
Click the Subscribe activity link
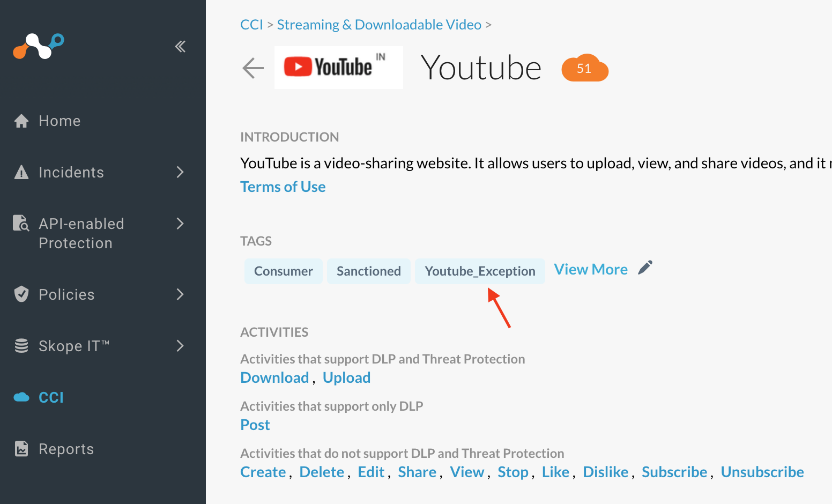click(674, 472)
